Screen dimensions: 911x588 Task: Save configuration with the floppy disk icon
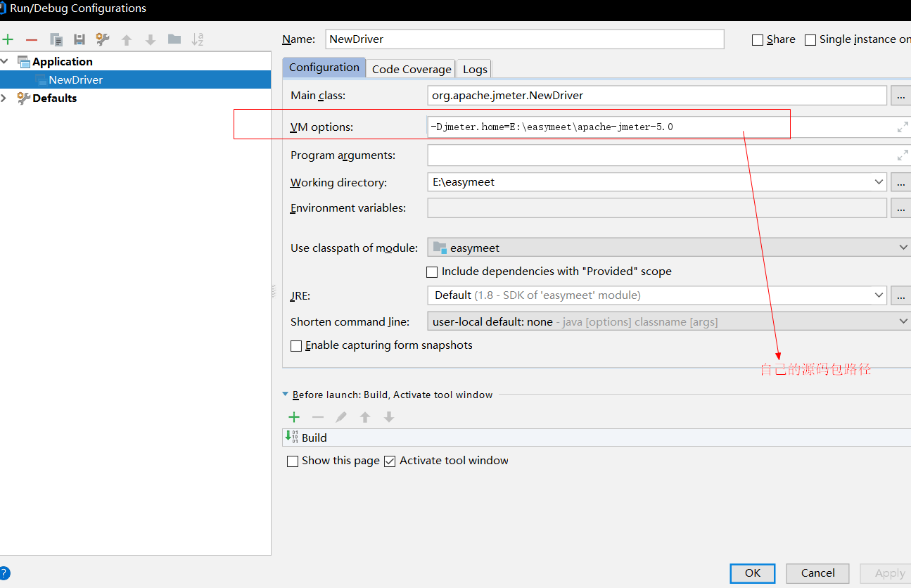79,39
